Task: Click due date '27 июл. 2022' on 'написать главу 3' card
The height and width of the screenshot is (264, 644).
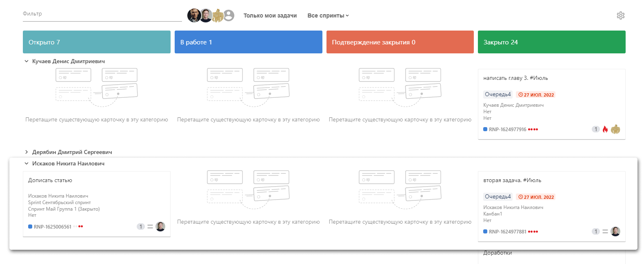Action: pyautogui.click(x=536, y=95)
